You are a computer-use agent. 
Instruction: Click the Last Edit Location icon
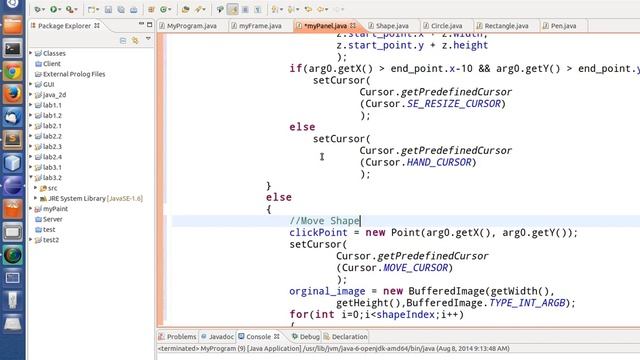tap(308, 9)
